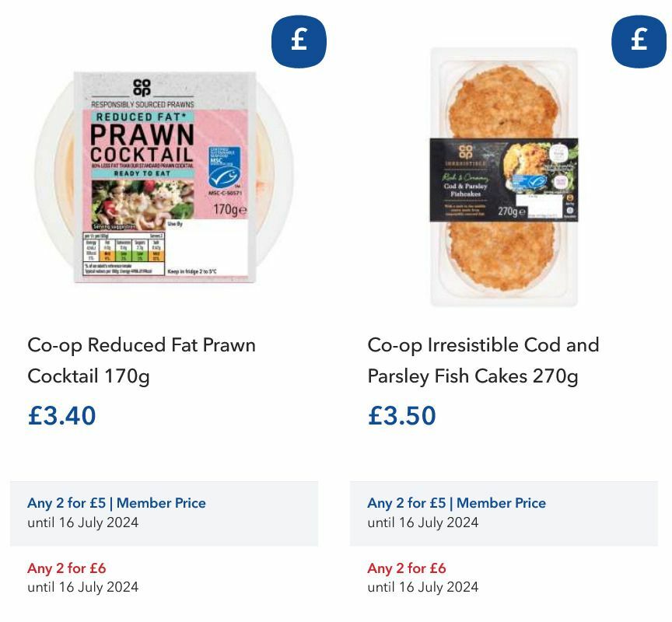Open Co-op Reduced Fat Prawn Cocktail 170g title

pos(142,360)
